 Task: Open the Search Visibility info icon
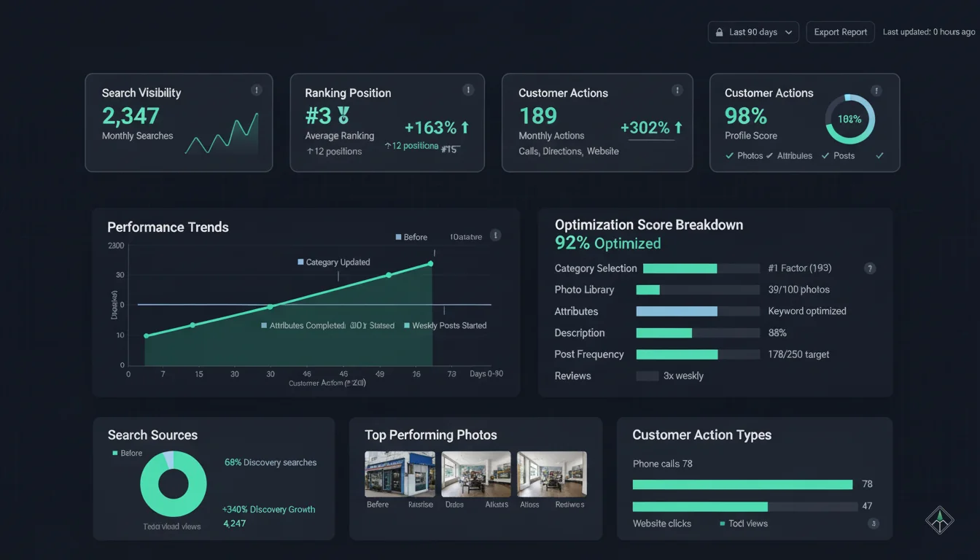pos(257,89)
